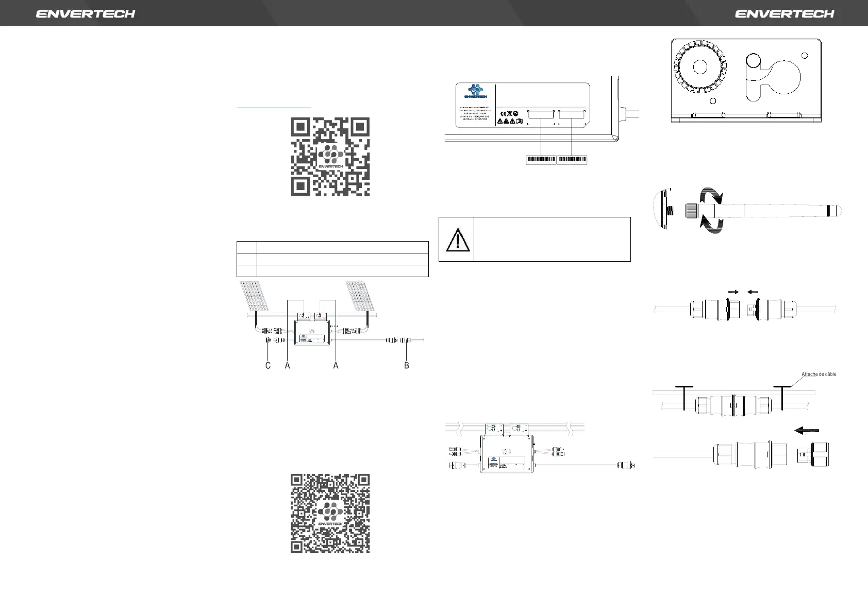Click the warning triangle icon in the caution box
This screenshot has width=868, height=613.
click(x=457, y=239)
